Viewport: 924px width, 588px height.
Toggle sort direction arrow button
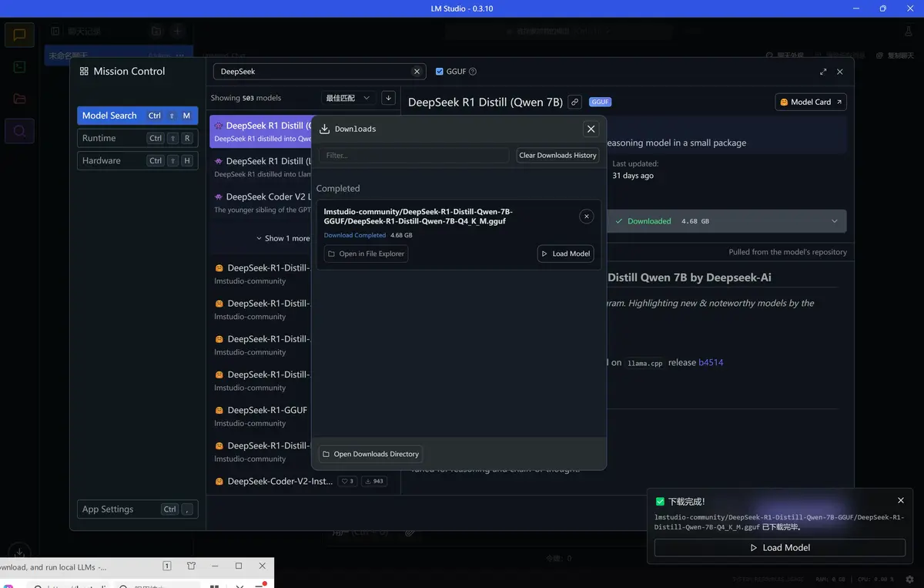388,98
